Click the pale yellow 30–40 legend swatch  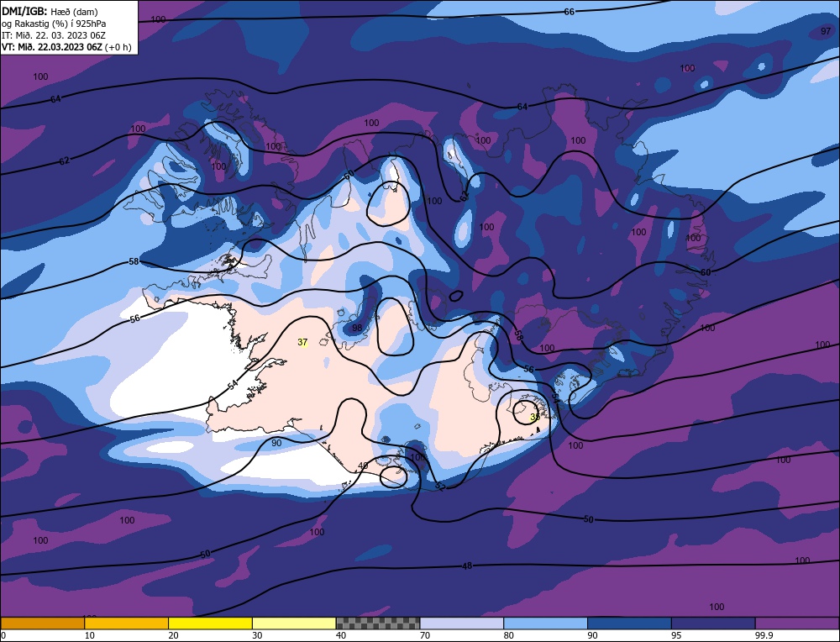pos(294,623)
